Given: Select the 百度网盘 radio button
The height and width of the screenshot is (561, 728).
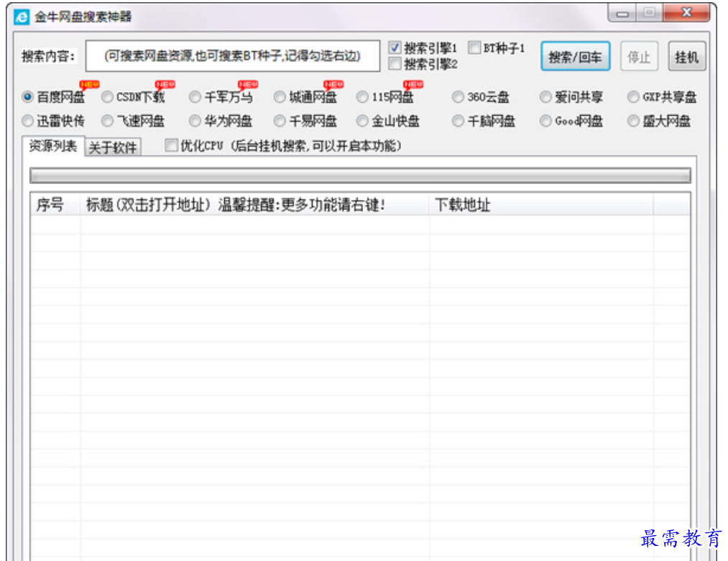Looking at the screenshot, I should [x=28, y=97].
